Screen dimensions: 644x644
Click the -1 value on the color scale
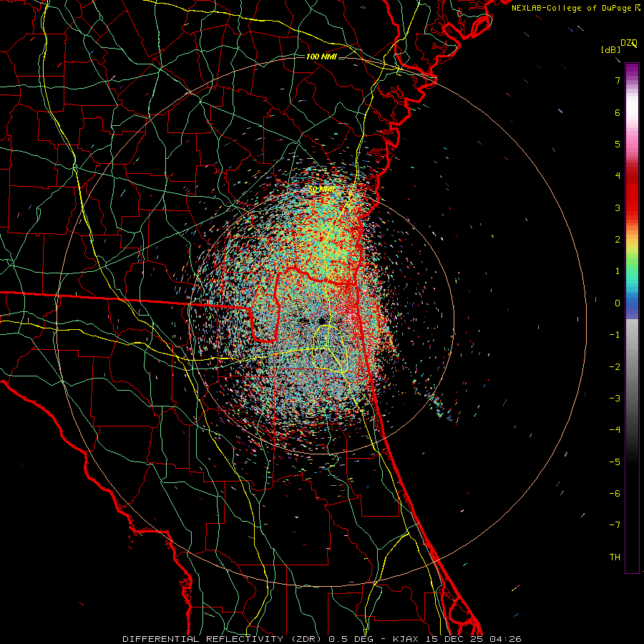(615, 335)
